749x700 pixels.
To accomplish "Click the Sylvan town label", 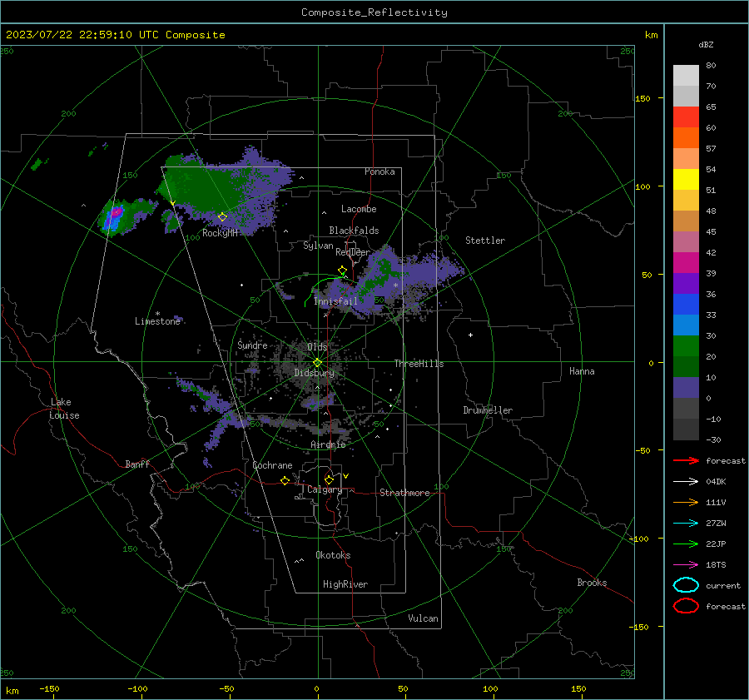I will [318, 246].
